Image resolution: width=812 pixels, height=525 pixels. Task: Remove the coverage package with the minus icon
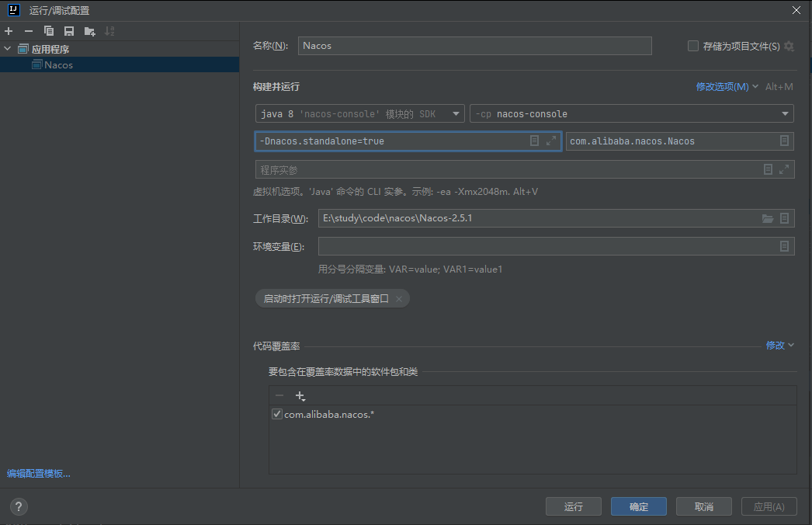[279, 395]
